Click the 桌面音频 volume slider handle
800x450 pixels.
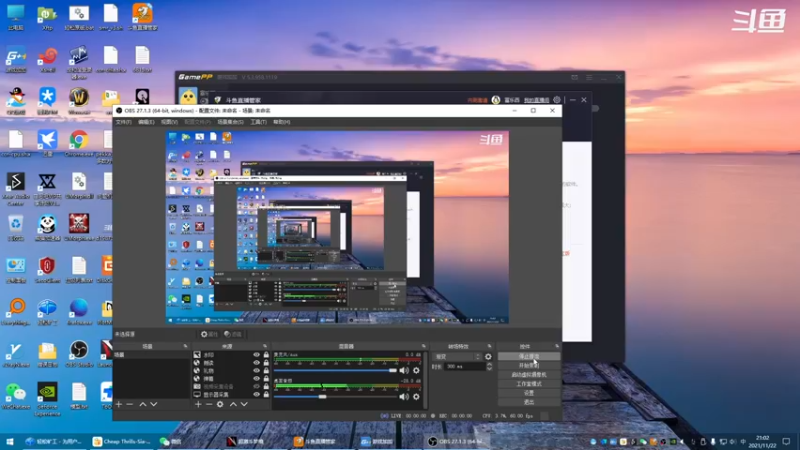click(x=322, y=396)
